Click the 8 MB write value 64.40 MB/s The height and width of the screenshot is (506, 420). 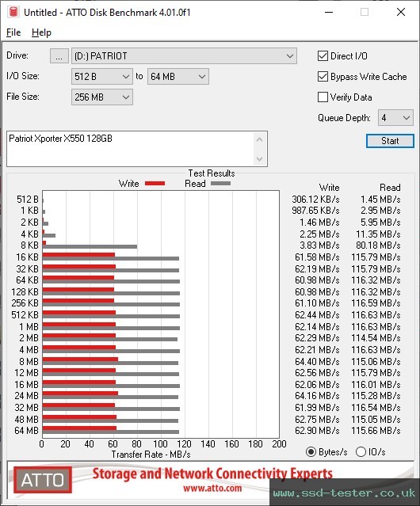[x=317, y=361]
